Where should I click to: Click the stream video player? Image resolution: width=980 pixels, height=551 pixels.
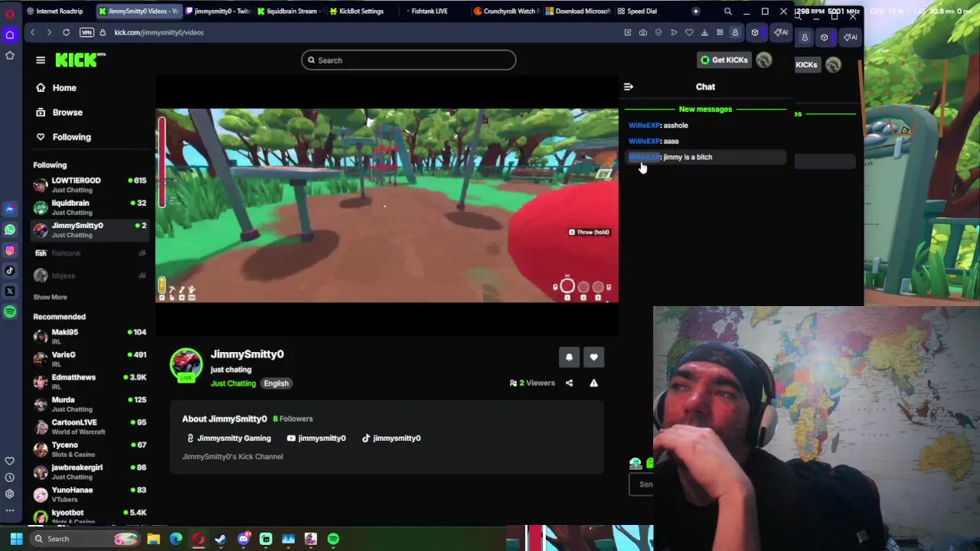click(387, 206)
